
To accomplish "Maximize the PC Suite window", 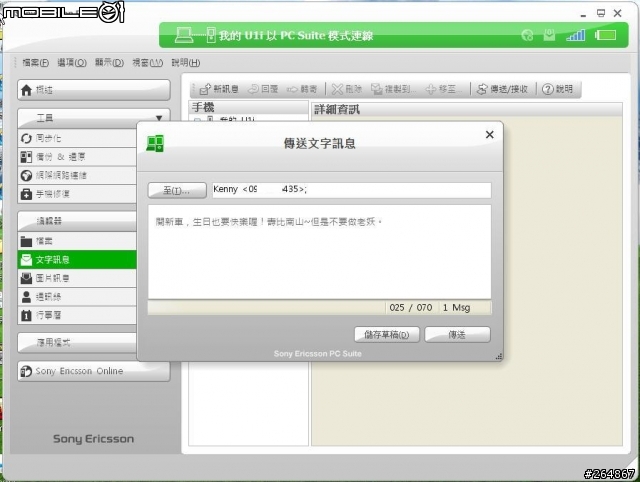I will click(x=601, y=13).
